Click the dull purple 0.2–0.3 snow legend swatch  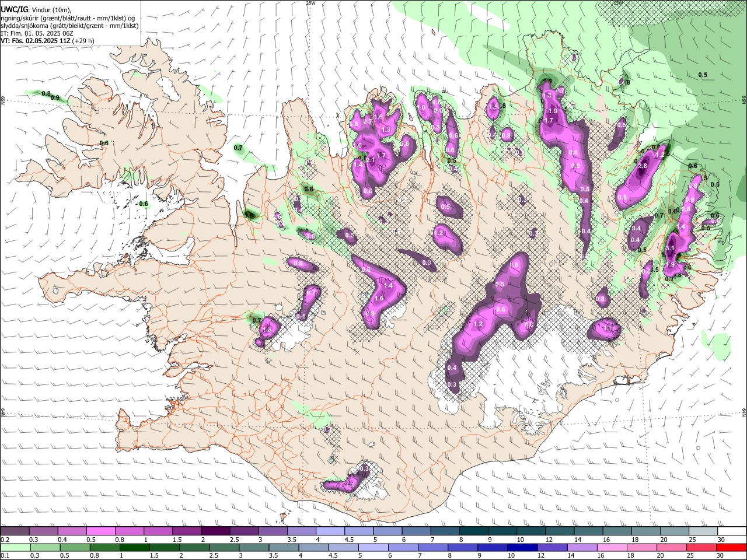[x=15, y=531]
